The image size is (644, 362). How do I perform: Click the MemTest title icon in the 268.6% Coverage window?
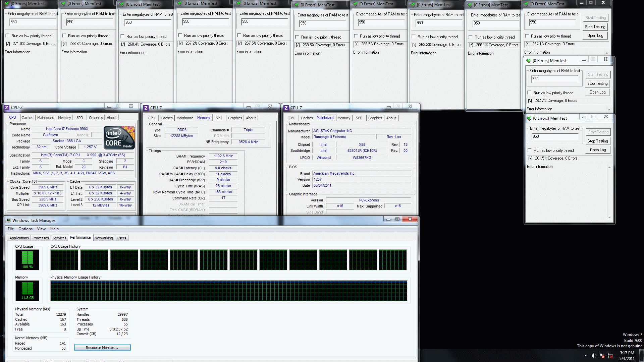point(63,4)
